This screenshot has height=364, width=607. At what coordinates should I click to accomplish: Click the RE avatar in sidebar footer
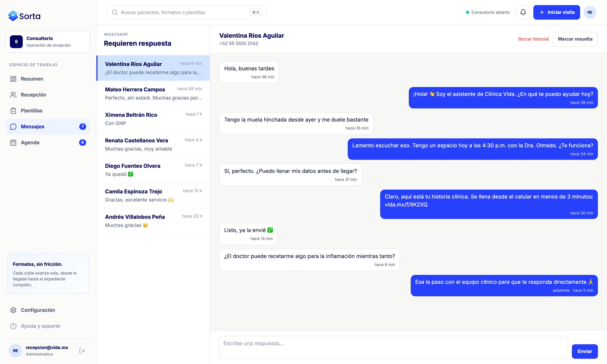click(x=15, y=351)
